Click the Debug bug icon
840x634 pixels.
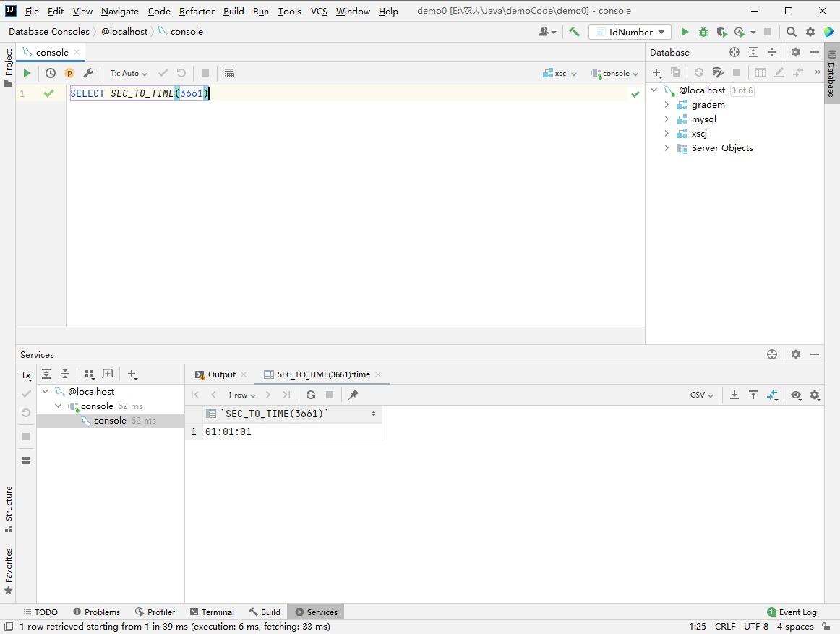(703, 32)
